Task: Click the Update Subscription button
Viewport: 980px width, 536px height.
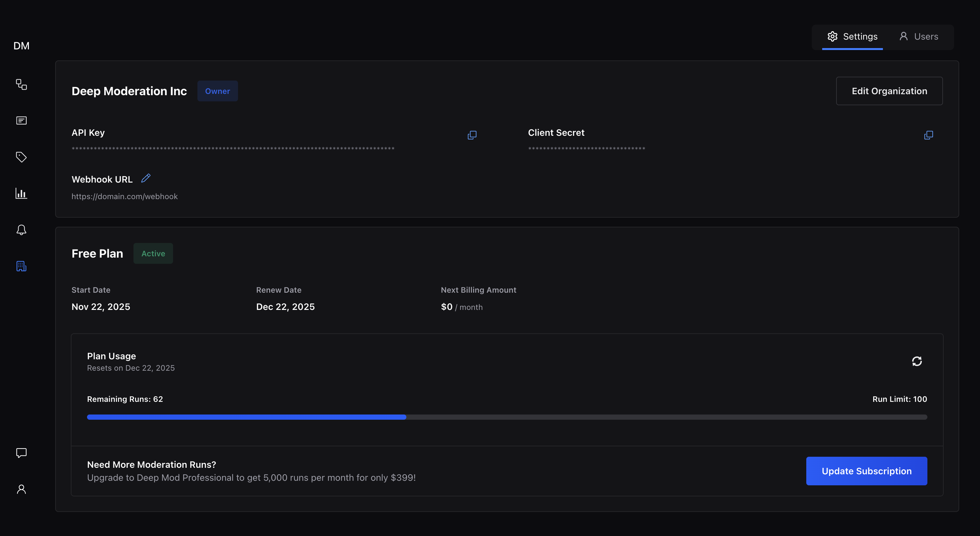Action: point(866,471)
